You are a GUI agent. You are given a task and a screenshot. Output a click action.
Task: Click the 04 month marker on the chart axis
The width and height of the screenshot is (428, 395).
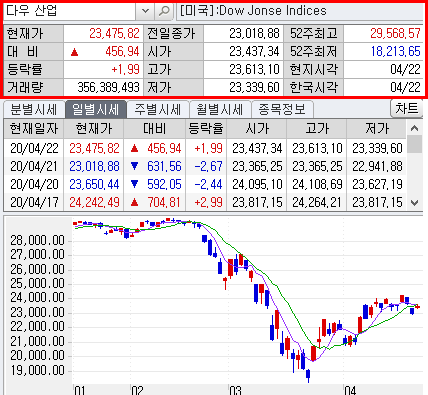tap(350, 390)
